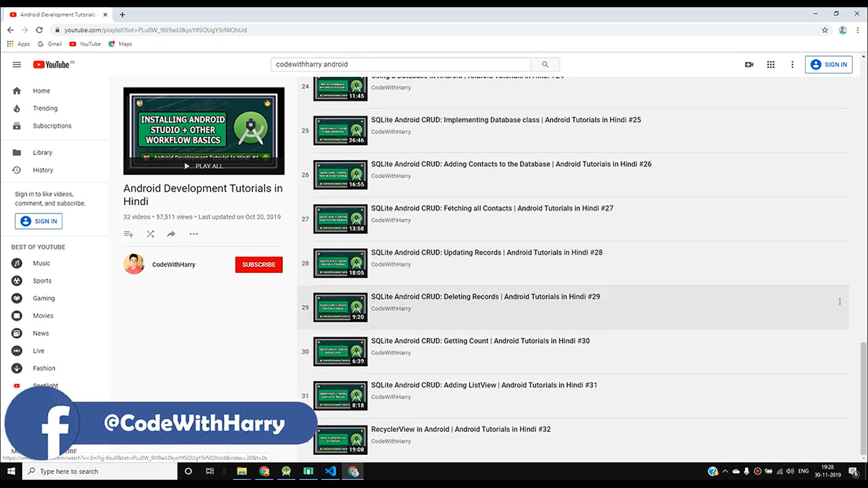Open the YouTube hamburger guide menu
This screenshot has height=488, width=868.
tap(17, 65)
